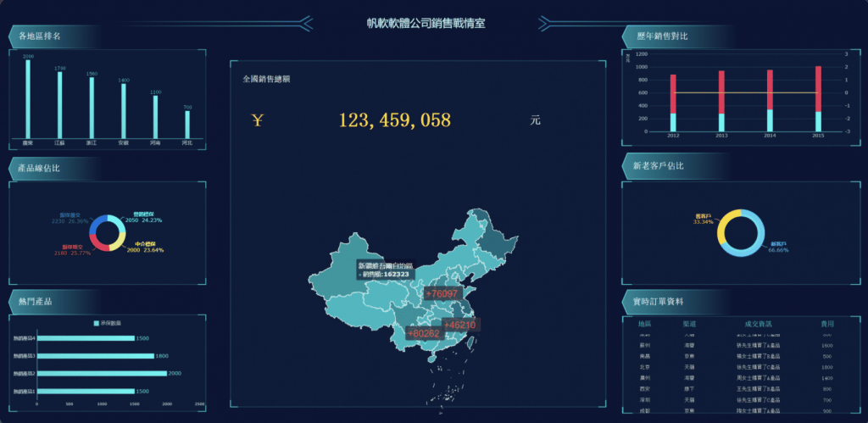Click the 河南 bar in the region ranking chart
Viewport: 868px width, 423px height.
tap(156, 117)
